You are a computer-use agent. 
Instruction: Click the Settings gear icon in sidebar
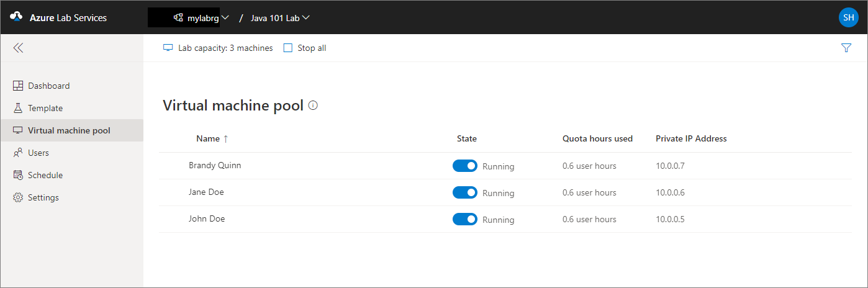tap(17, 197)
